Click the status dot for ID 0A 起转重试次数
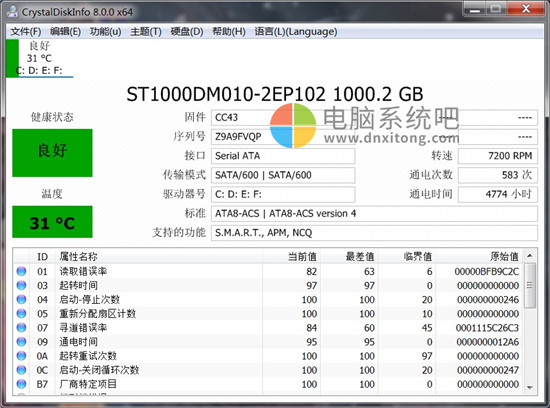This screenshot has height=408, width=550. click(x=21, y=356)
